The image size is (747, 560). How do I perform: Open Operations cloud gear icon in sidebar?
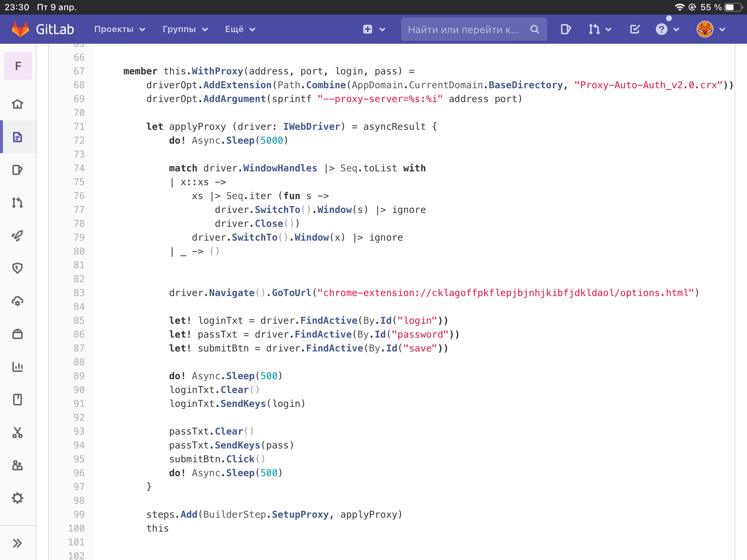(18, 301)
